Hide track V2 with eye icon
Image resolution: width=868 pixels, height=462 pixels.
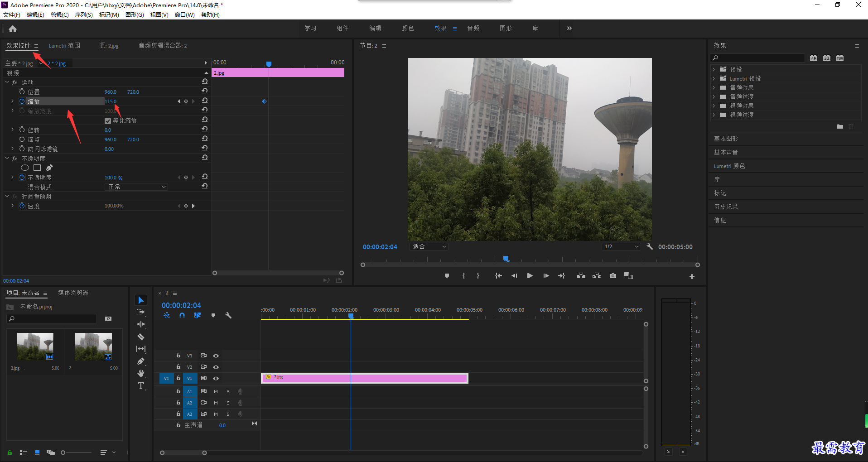click(216, 367)
